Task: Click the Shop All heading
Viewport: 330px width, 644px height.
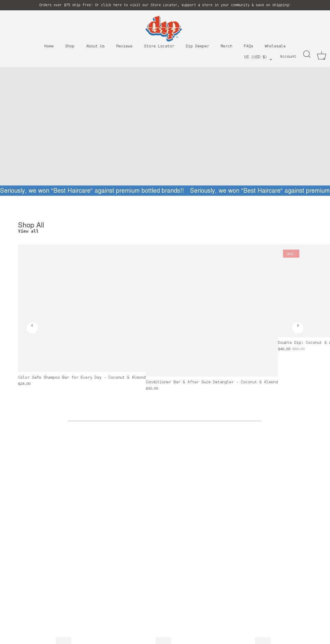Action: click(x=31, y=225)
